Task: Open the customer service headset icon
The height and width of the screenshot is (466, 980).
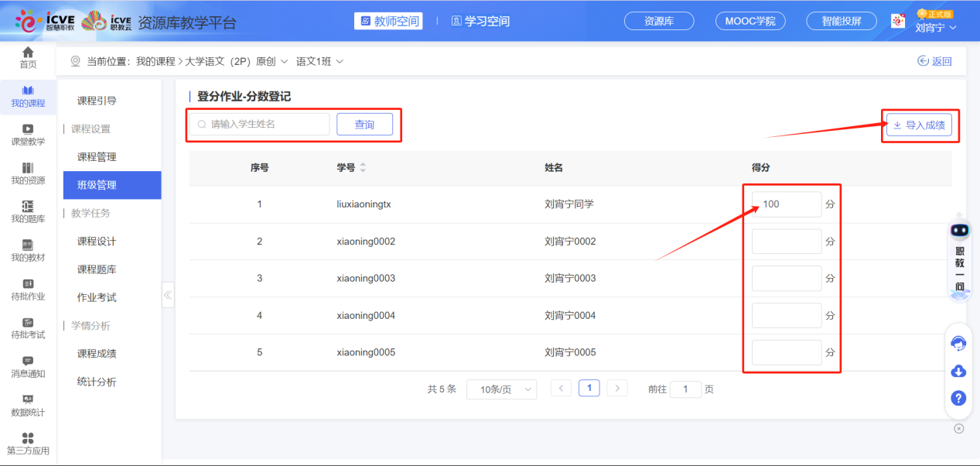Action: 958,343
